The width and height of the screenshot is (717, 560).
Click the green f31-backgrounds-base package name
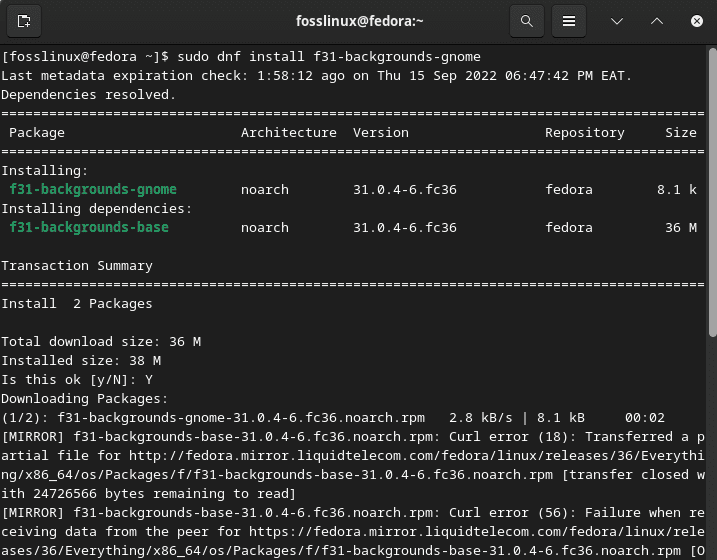point(89,227)
